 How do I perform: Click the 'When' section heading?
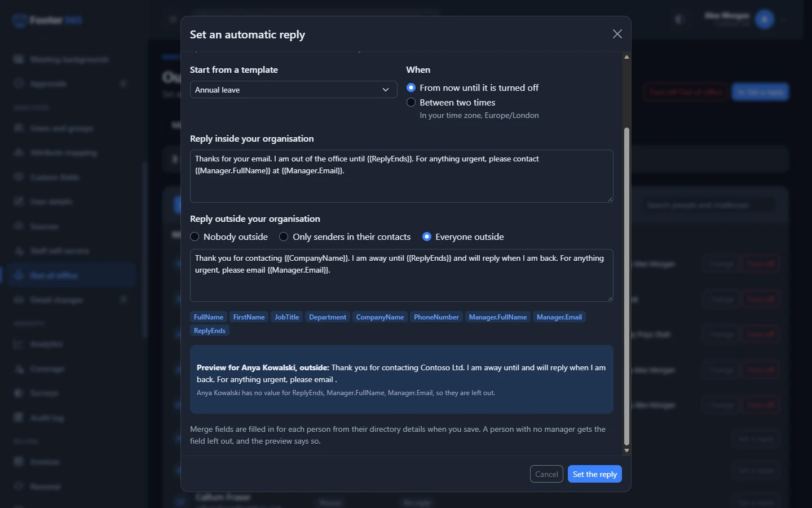pos(418,70)
